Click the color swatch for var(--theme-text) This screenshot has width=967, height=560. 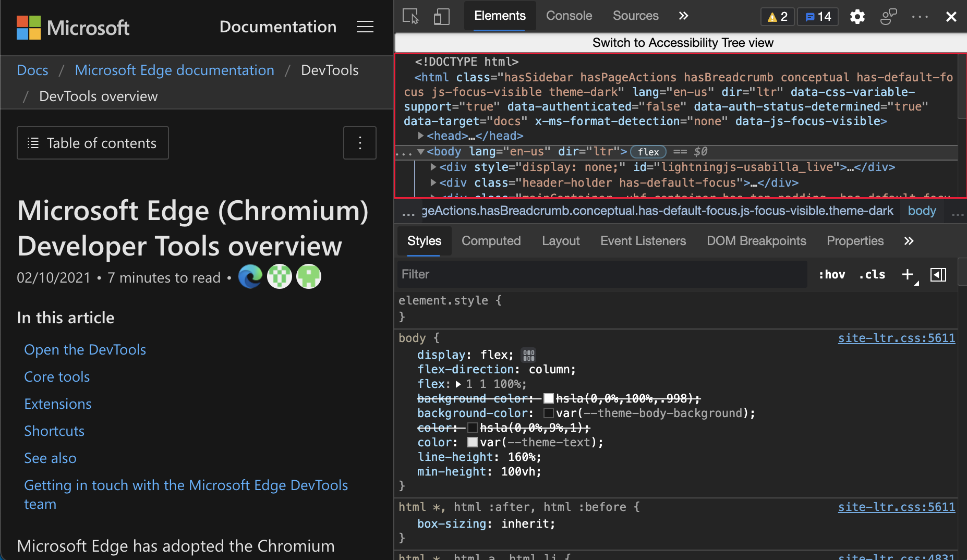473,443
